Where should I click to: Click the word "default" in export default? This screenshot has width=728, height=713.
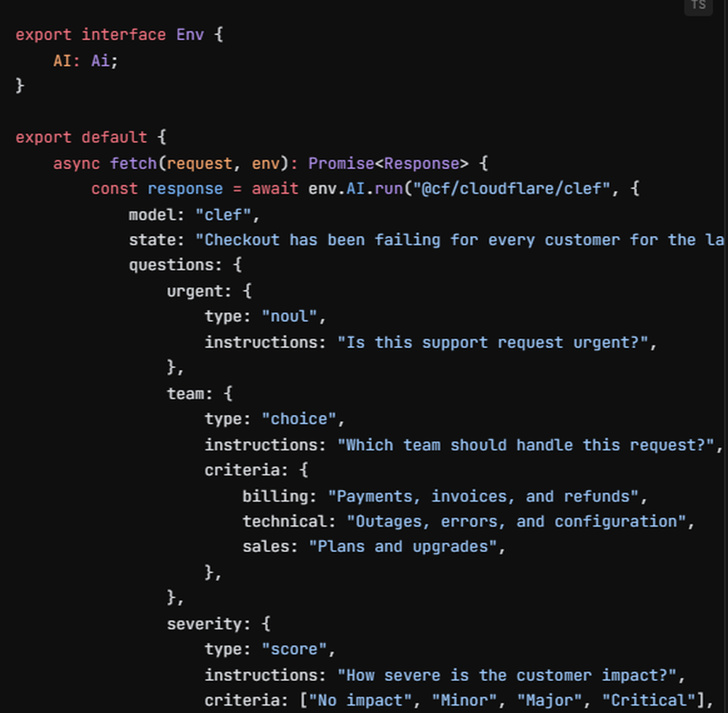(114, 138)
